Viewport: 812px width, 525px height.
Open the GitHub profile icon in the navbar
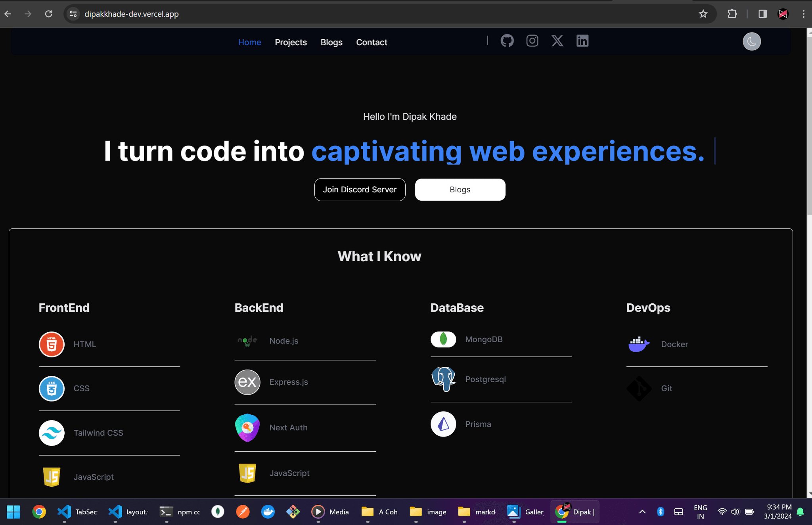coord(507,41)
